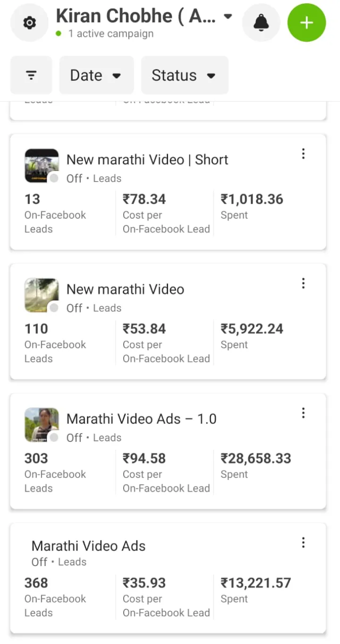Select the New marathi Video campaign title
Viewport: 340px width, 644px height.
pyautogui.click(x=125, y=289)
